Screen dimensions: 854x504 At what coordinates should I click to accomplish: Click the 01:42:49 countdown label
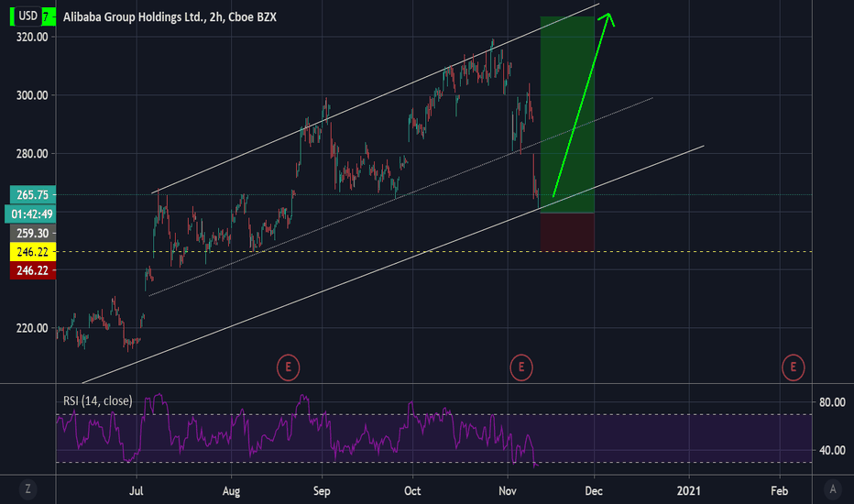click(x=30, y=214)
